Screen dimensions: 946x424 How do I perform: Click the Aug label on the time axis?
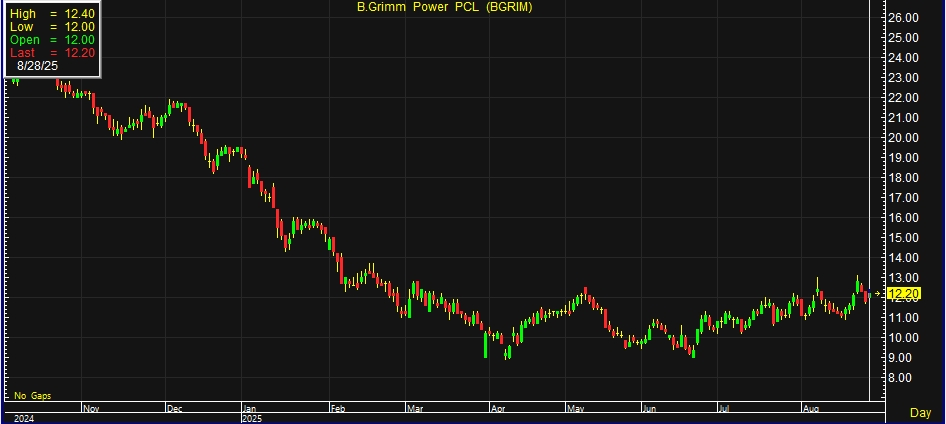[x=811, y=408]
